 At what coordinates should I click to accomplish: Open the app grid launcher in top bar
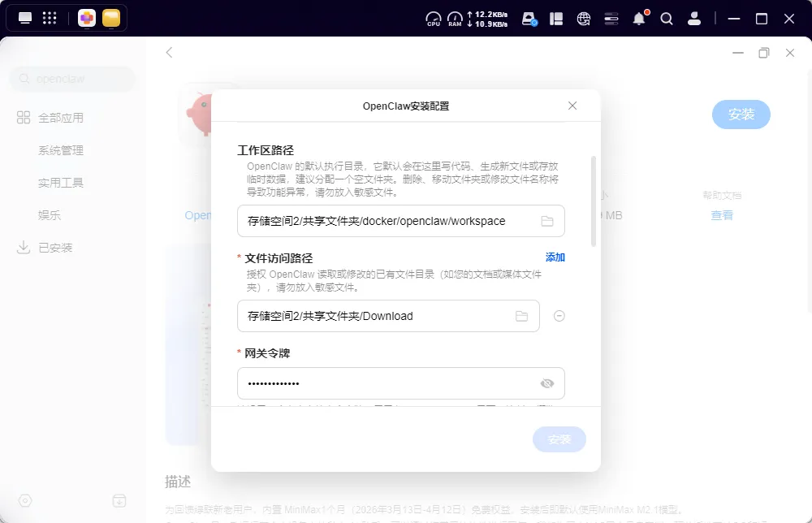click(50, 18)
